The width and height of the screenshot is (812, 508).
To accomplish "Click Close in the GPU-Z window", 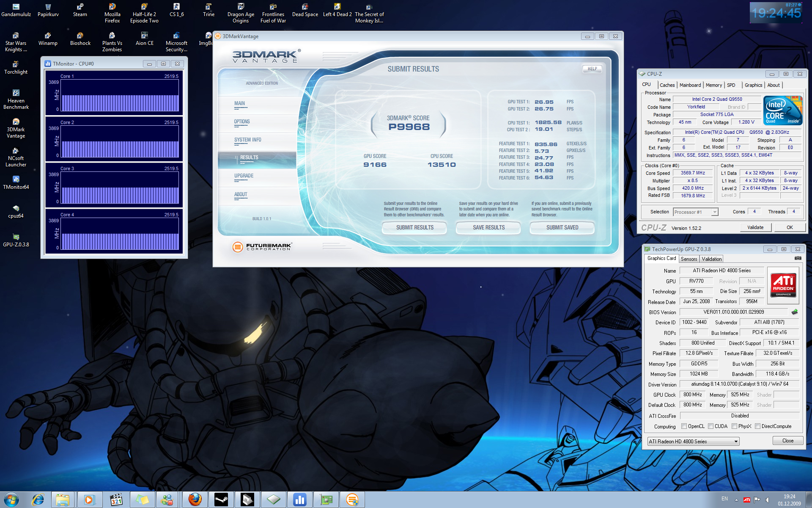I will pyautogui.click(x=787, y=441).
